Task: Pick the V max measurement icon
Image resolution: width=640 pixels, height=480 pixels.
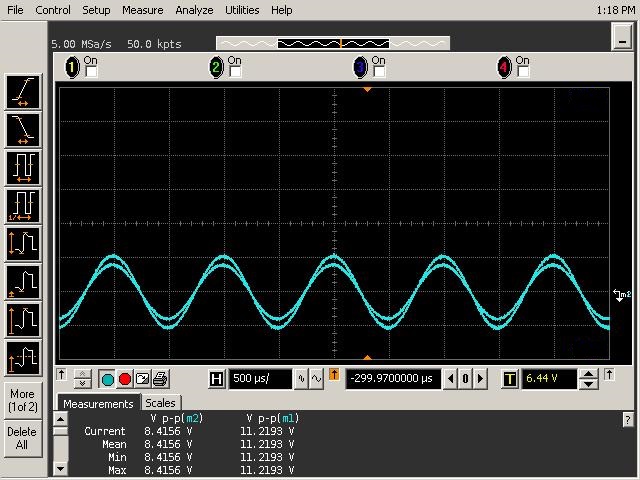Action: pos(23,320)
